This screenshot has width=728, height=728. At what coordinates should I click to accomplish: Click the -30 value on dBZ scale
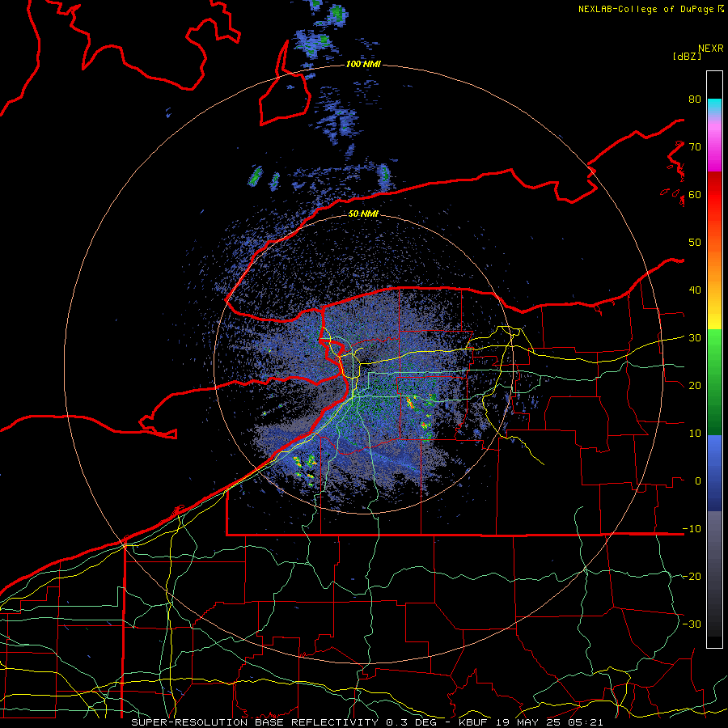pos(692,624)
